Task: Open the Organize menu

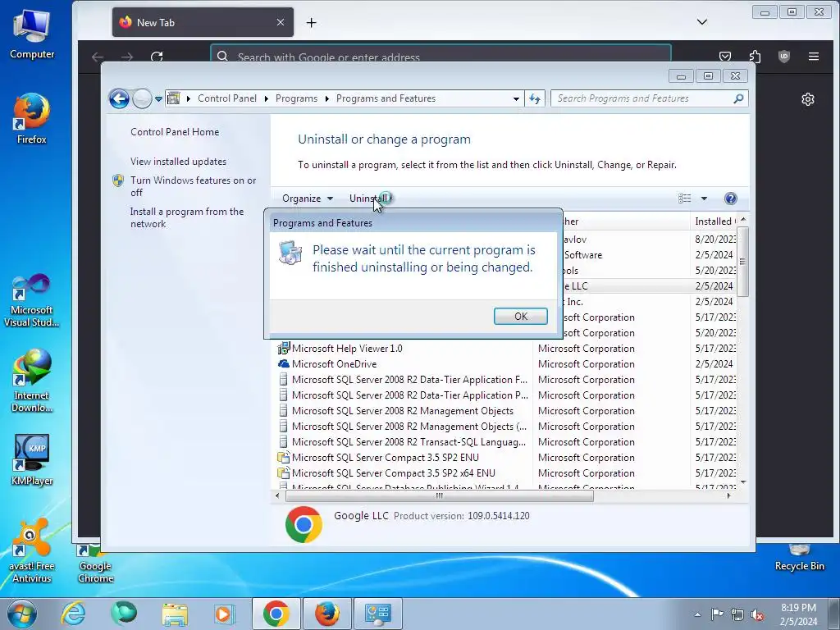Action: click(x=308, y=199)
